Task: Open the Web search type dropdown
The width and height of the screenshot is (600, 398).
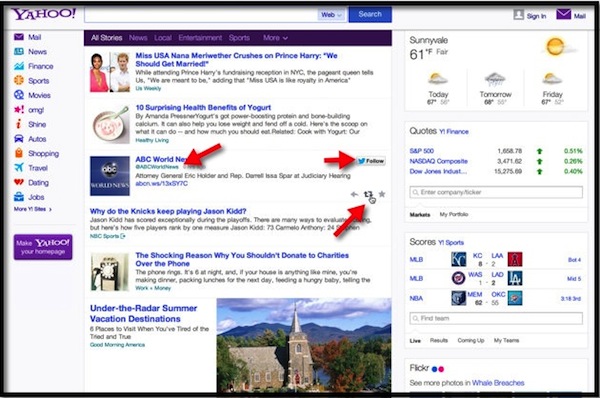Action: coord(331,15)
